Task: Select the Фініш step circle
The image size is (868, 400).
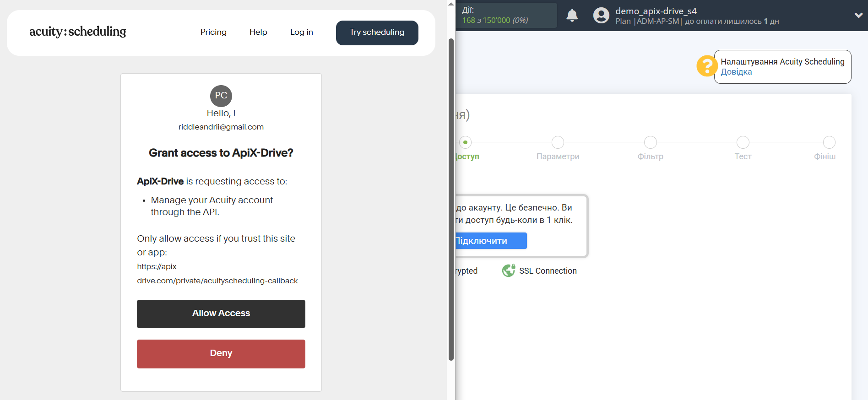Action: [829, 142]
